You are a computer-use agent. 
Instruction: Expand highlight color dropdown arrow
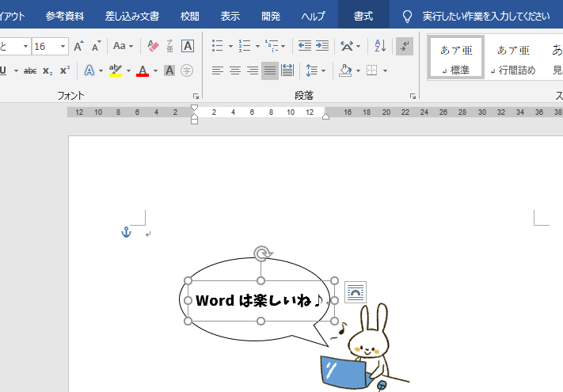tap(128, 70)
